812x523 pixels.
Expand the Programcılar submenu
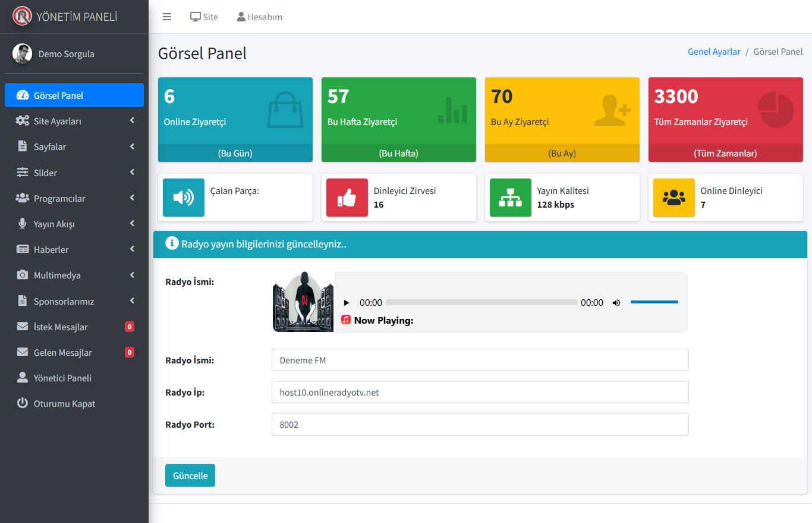74,198
